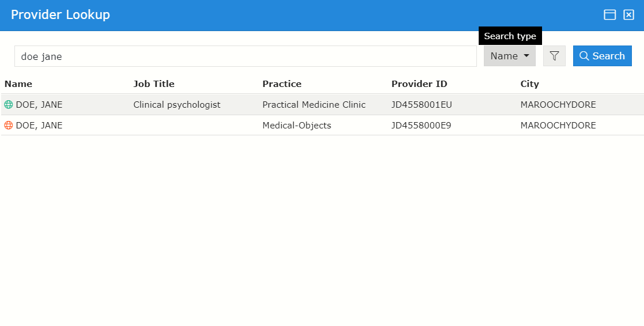The width and height of the screenshot is (644, 326).
Task: Sort by the City column header
Action: (x=529, y=84)
